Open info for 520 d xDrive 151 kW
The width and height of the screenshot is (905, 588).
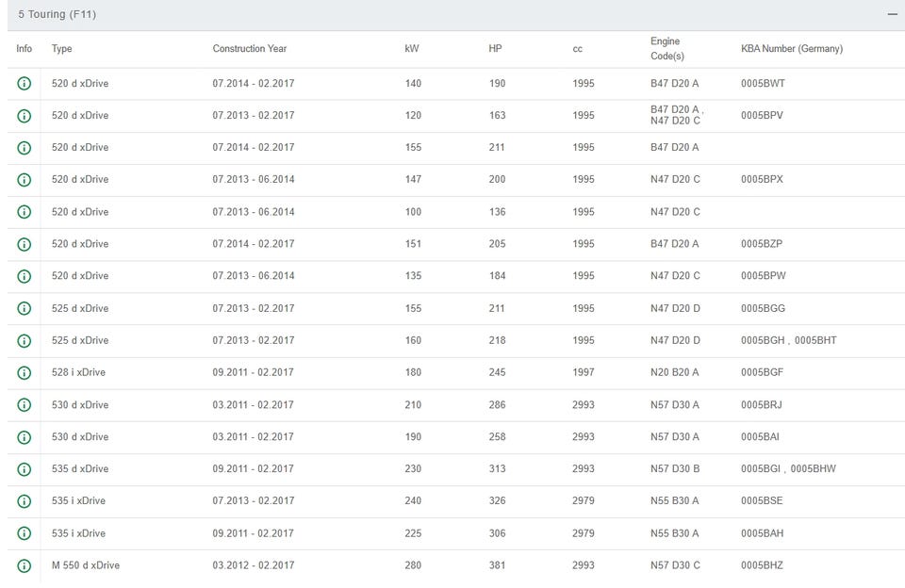[25, 244]
